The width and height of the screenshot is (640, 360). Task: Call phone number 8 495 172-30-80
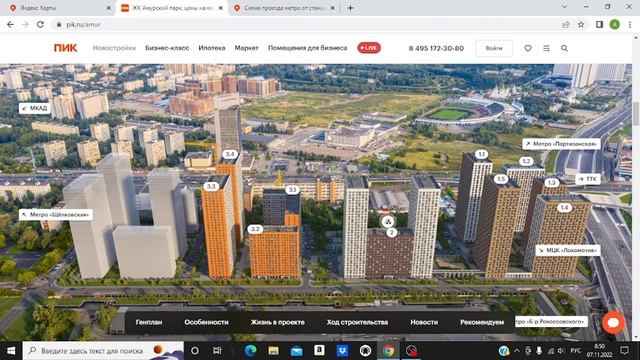tap(436, 48)
